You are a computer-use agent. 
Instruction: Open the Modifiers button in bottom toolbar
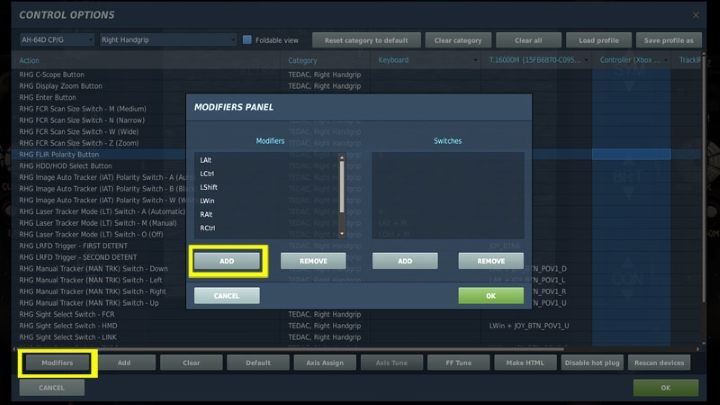[57, 363]
